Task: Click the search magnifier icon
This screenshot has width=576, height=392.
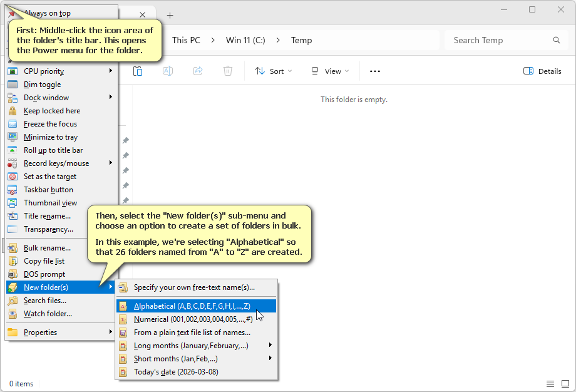Action: click(x=556, y=40)
